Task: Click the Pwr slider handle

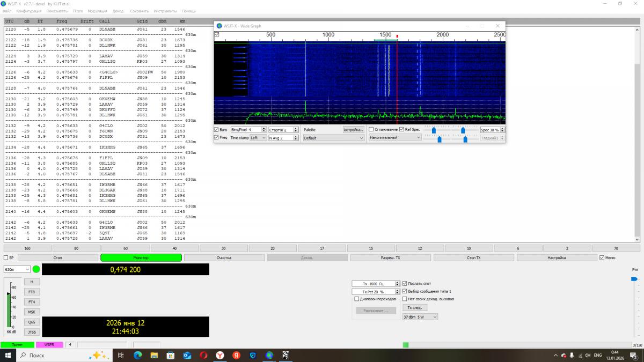Action: click(x=635, y=279)
